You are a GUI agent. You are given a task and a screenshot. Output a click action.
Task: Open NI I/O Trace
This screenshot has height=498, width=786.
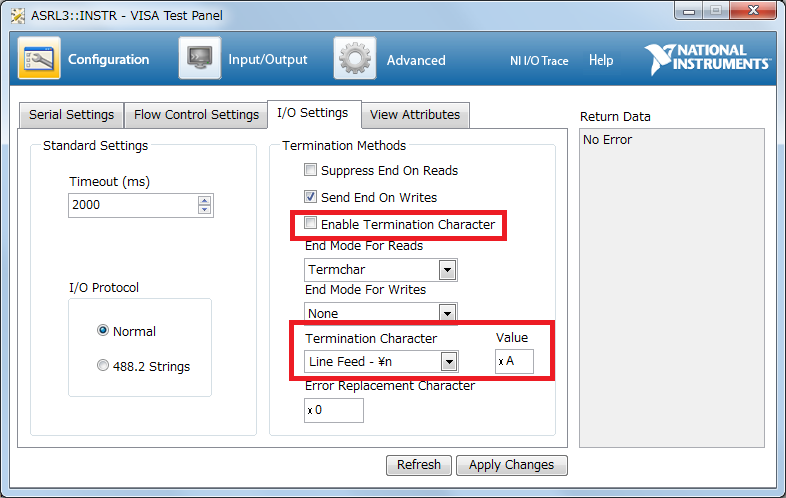539,61
